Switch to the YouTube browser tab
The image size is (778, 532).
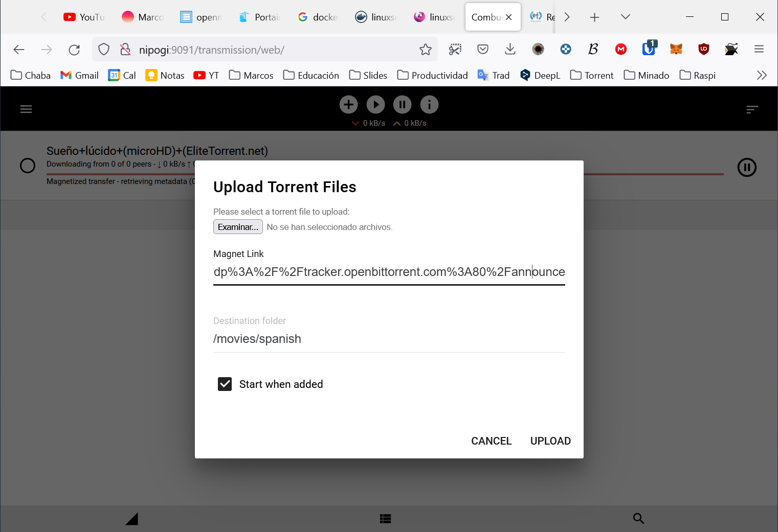pyautogui.click(x=84, y=17)
